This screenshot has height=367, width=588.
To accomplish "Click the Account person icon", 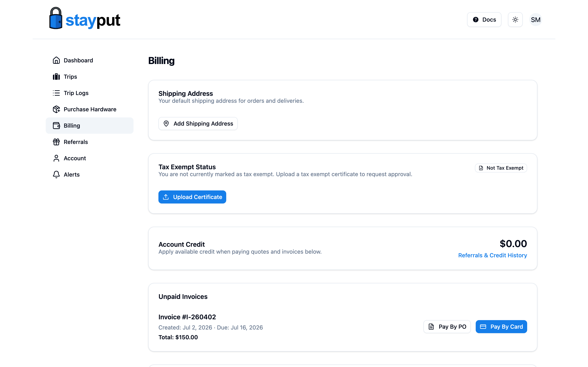I will pyautogui.click(x=56, y=158).
